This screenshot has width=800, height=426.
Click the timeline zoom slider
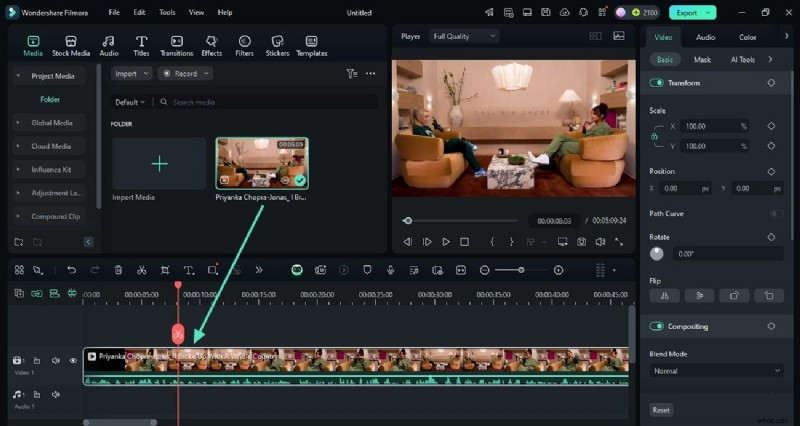click(x=521, y=270)
